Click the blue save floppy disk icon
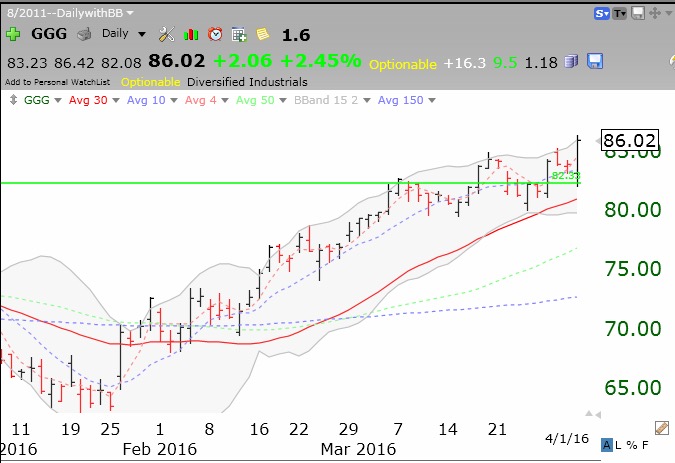675x463 pixels. click(x=595, y=62)
